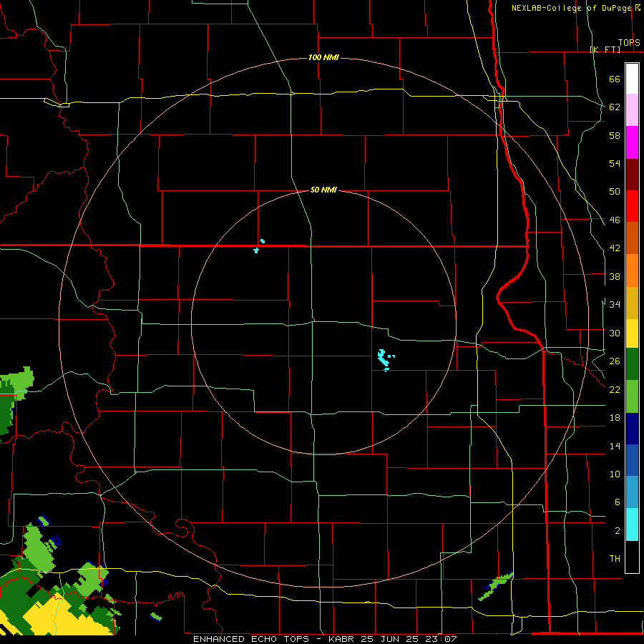Click the legend value 62
Screen dimensions: 644x644
click(x=615, y=107)
